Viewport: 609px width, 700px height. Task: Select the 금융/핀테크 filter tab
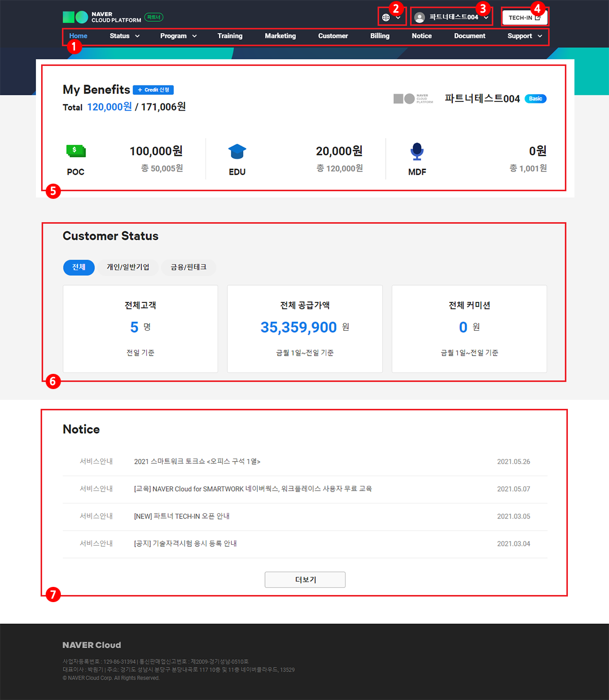(188, 267)
